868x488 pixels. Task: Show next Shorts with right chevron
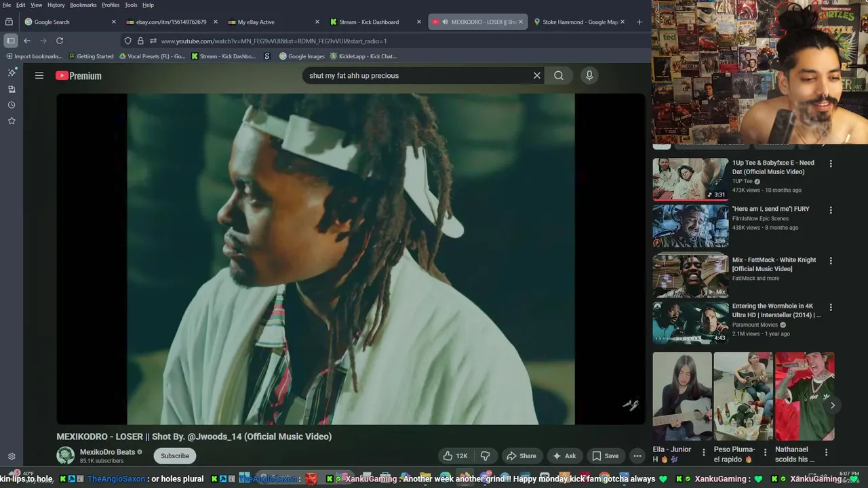(x=833, y=405)
